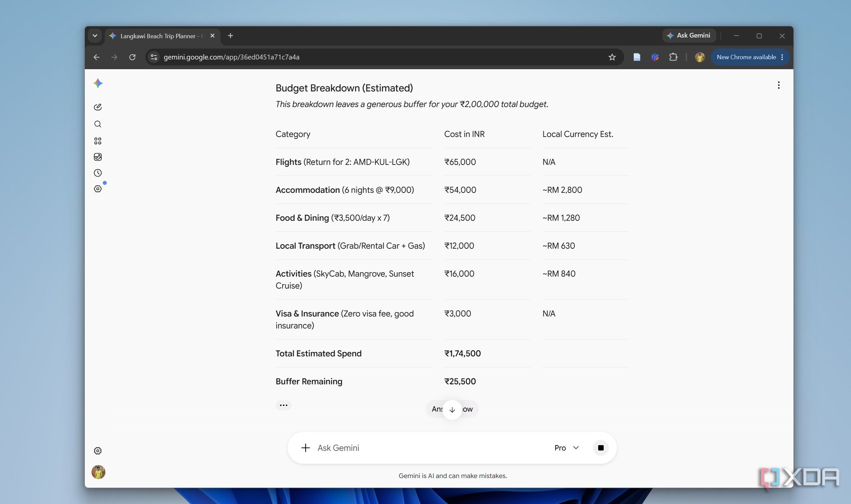Click the Cost in INR column header
The height and width of the screenshot is (504, 851).
(464, 134)
